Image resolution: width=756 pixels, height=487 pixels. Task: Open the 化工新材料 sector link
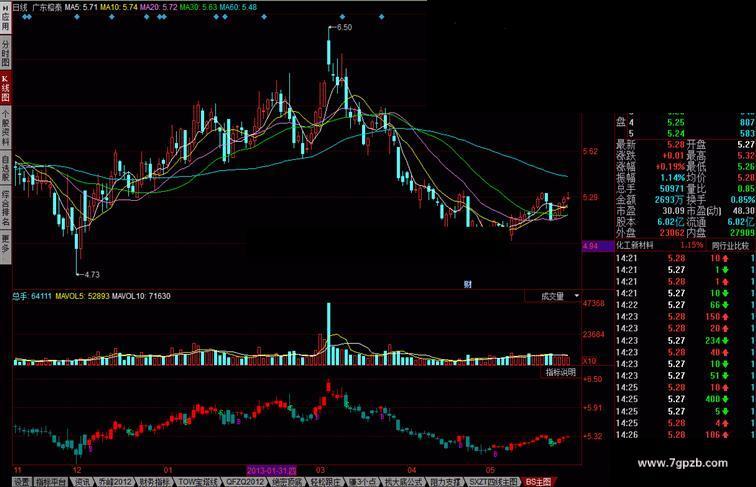click(634, 245)
